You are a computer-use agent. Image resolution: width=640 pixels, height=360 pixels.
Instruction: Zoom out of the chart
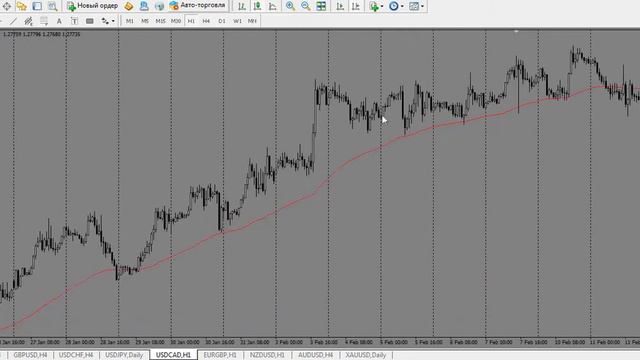pos(305,6)
